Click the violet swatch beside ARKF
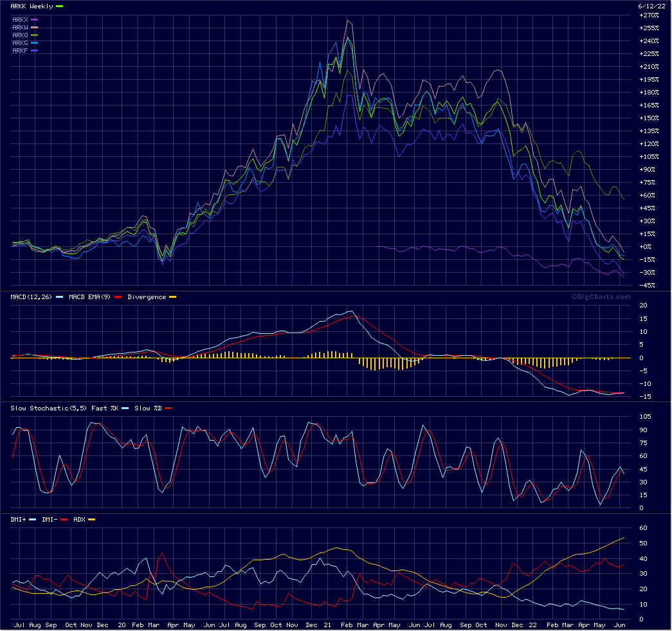Viewport: 672px width, 631px height. 34,51
